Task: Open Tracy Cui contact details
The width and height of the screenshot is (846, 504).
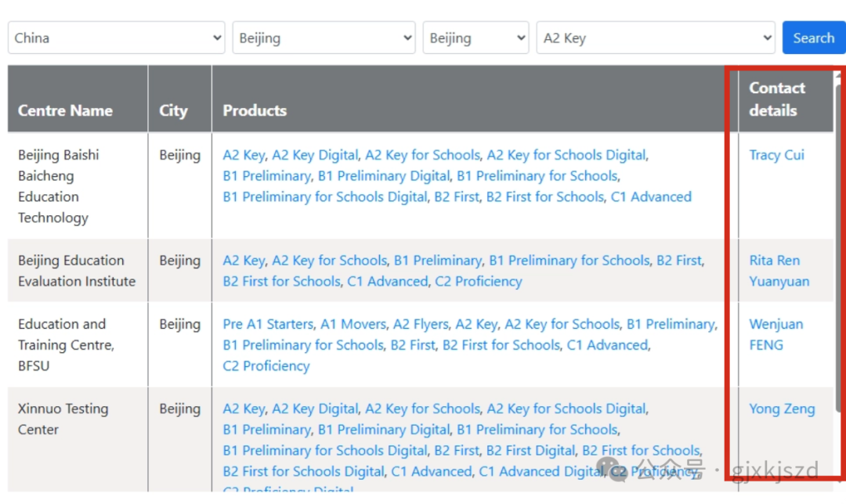Action: coord(776,155)
